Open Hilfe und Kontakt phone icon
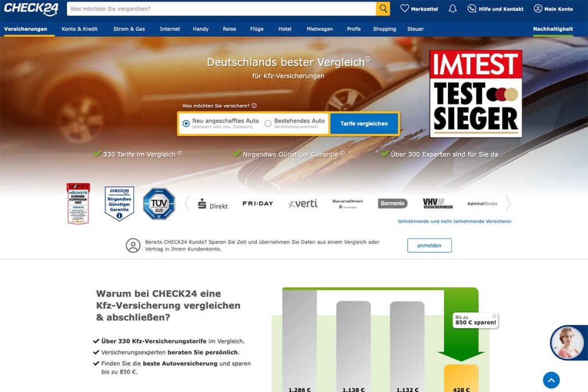 [x=472, y=9]
